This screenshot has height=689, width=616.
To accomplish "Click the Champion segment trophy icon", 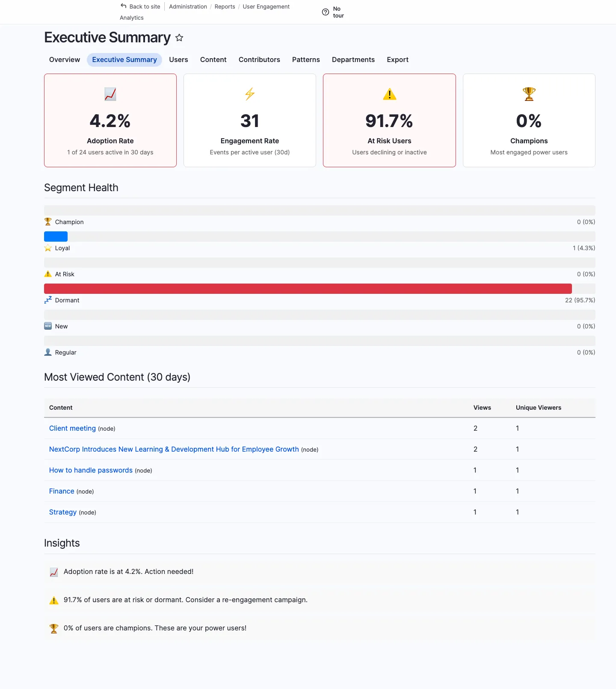I will [48, 222].
